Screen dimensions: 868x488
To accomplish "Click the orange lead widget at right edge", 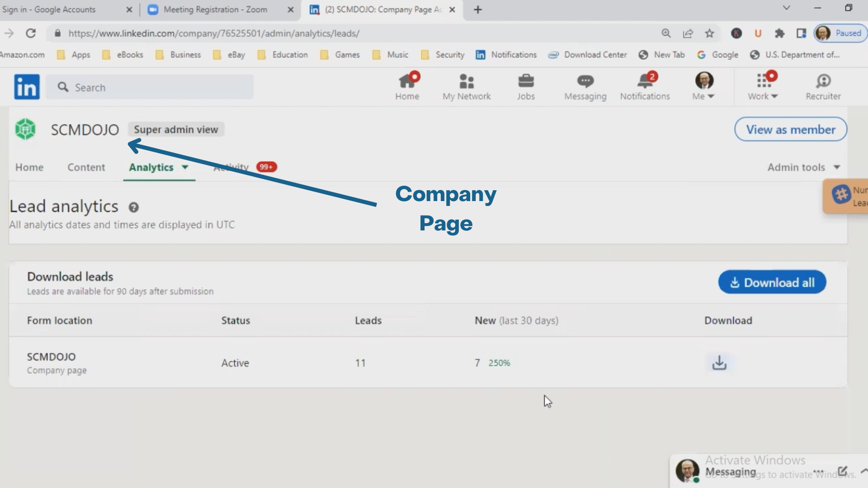I will tap(845, 196).
